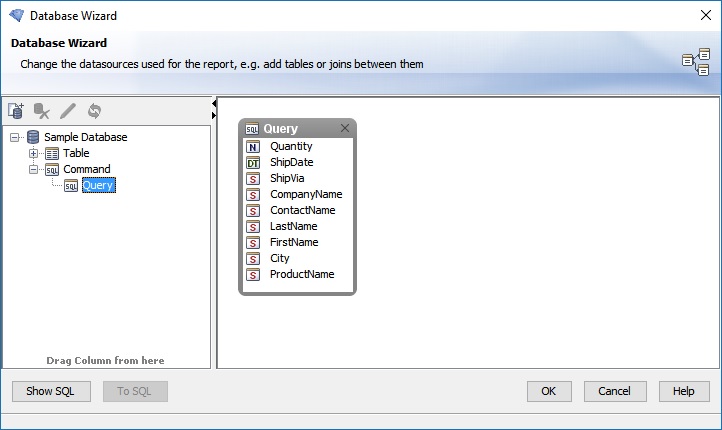
Task: Click the refresh datasource icon
Action: [94, 111]
